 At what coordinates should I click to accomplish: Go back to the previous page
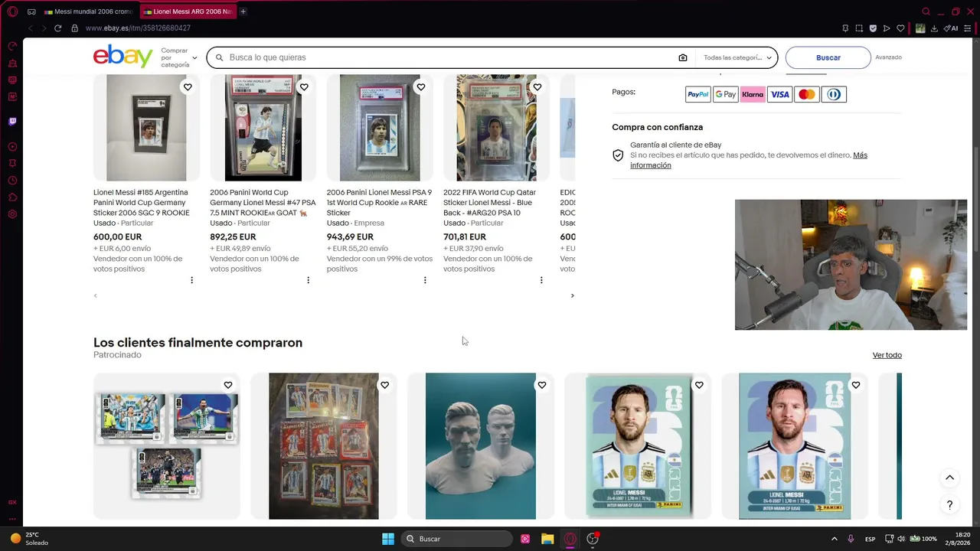pyautogui.click(x=31, y=28)
